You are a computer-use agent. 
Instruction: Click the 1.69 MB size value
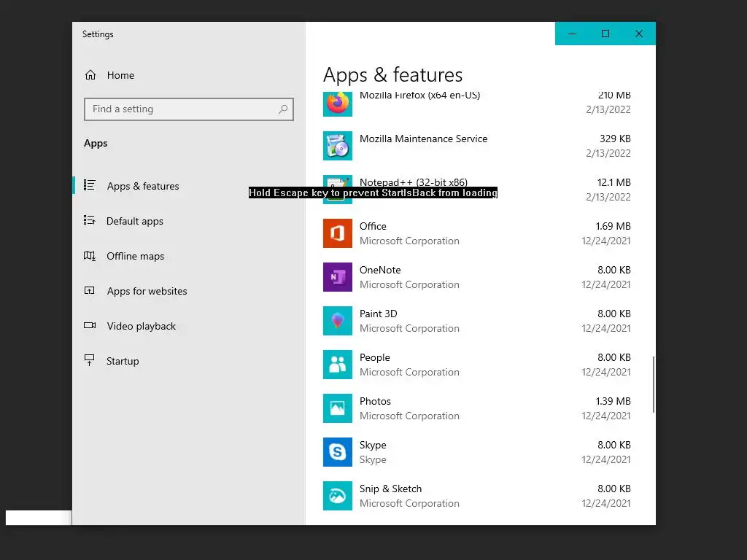click(613, 226)
